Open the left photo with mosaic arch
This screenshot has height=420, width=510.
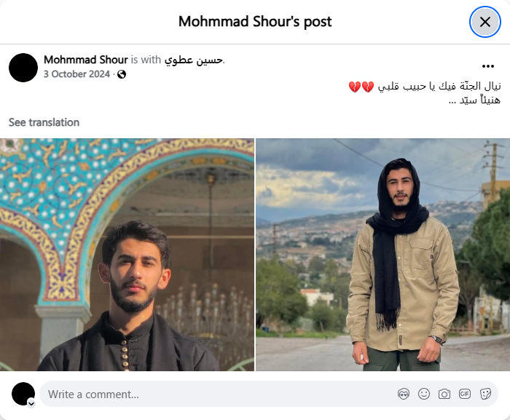(127, 255)
